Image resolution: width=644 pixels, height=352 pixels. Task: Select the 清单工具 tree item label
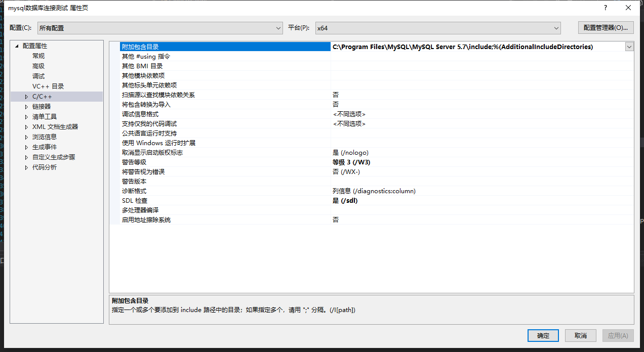(x=45, y=116)
